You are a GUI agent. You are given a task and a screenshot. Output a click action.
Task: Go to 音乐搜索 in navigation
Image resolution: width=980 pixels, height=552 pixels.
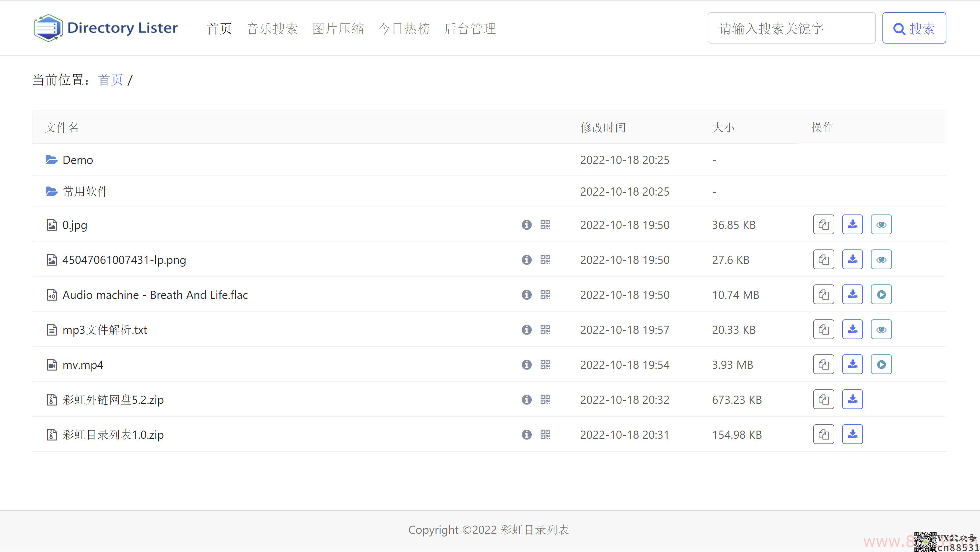(272, 29)
